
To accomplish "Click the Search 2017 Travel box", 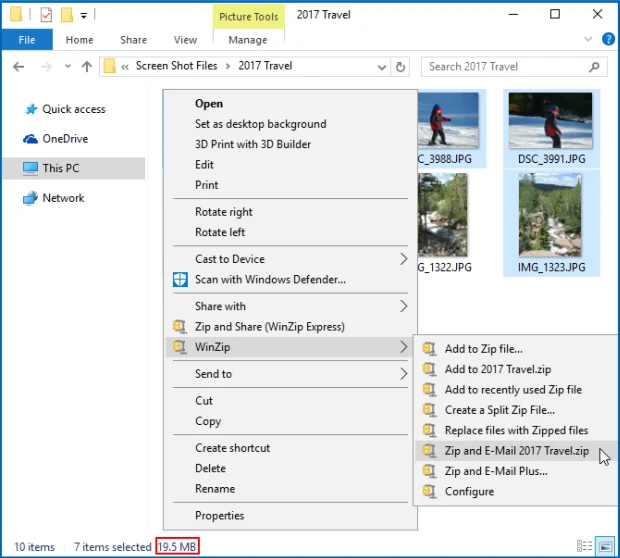I will (x=510, y=67).
